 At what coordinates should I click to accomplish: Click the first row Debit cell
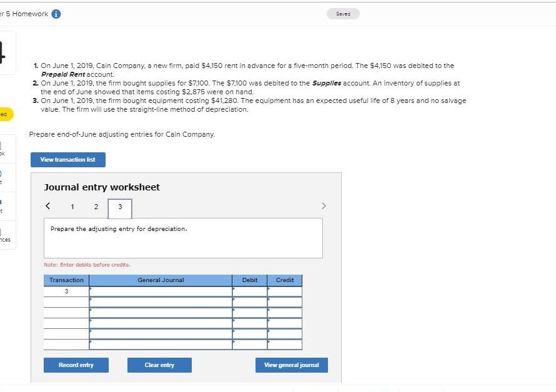pyautogui.click(x=250, y=292)
